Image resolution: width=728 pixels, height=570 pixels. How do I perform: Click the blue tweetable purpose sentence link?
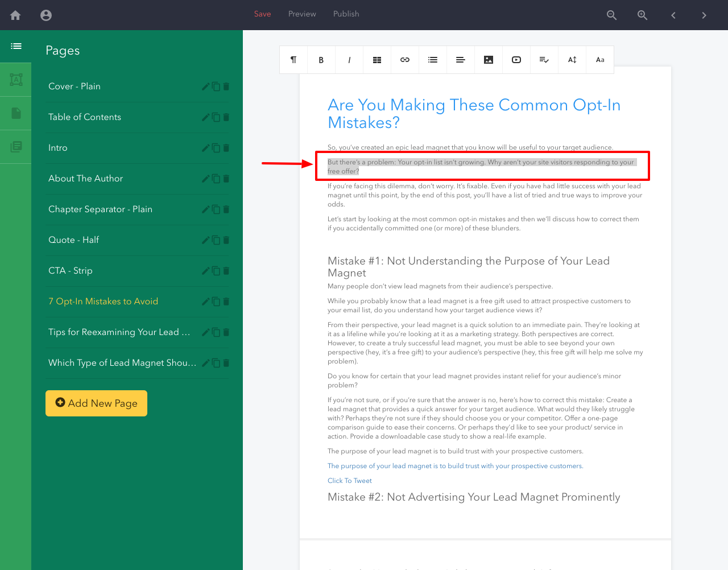pyautogui.click(x=456, y=466)
